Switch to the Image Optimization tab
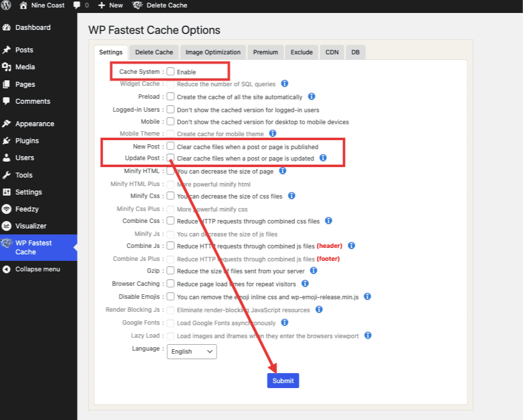The height and width of the screenshot is (420, 523). [x=213, y=52]
